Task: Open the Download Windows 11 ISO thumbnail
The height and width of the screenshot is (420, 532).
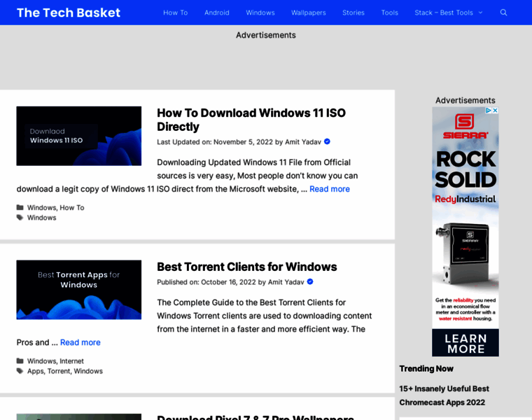Action: click(x=78, y=136)
